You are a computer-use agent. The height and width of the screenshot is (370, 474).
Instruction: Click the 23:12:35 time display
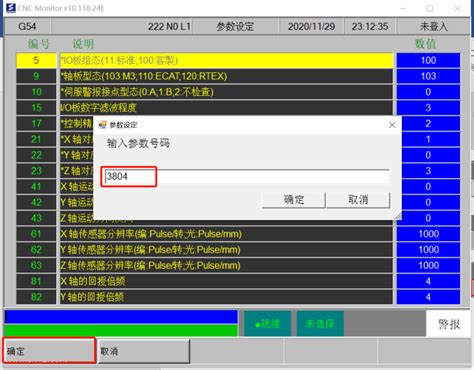click(370, 26)
